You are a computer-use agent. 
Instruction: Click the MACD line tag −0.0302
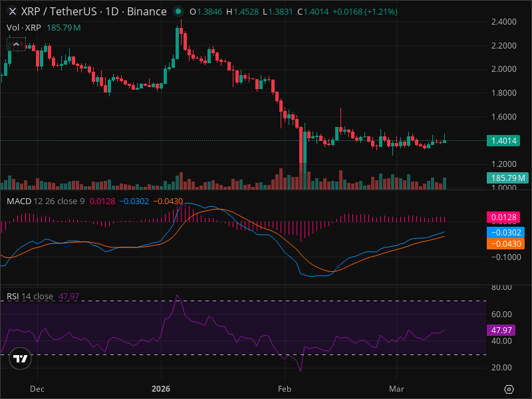[x=505, y=232]
